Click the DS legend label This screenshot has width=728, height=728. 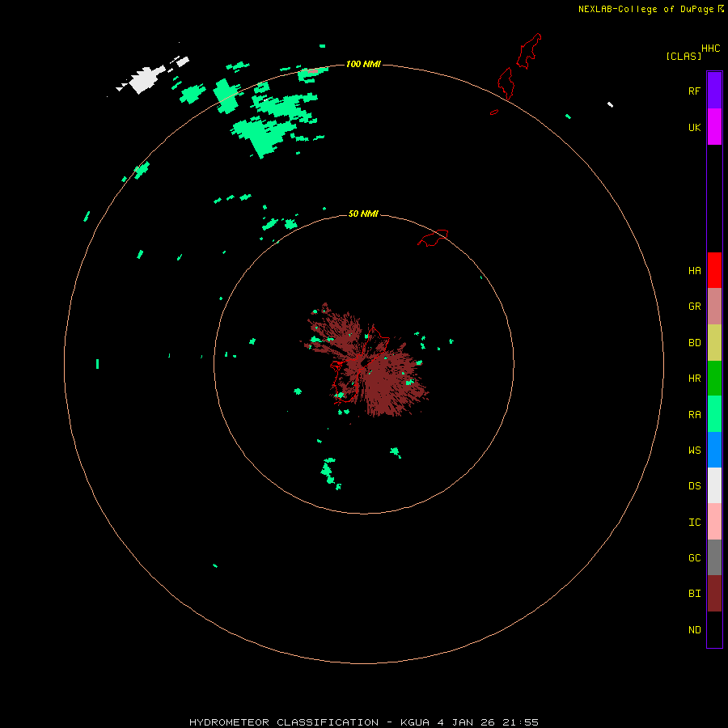694,485
